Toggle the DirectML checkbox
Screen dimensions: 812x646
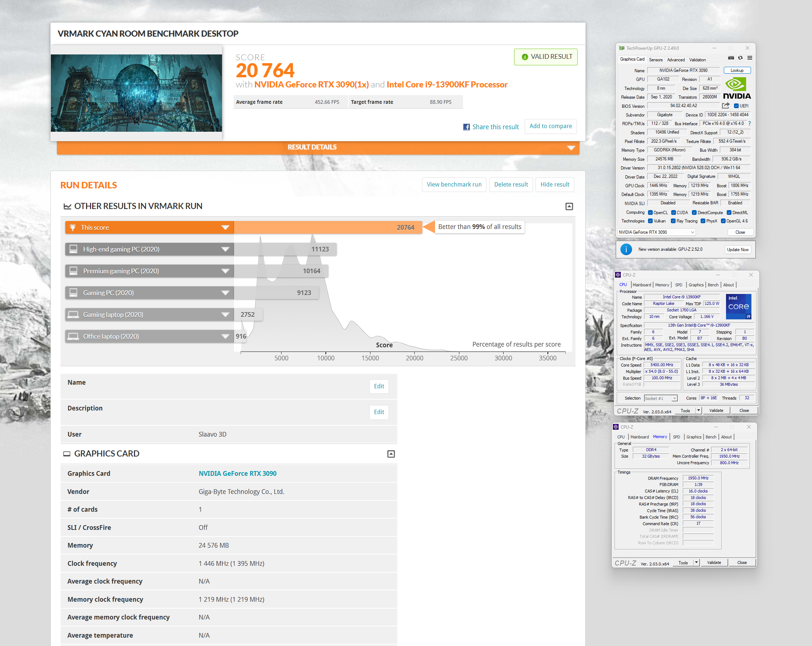[x=729, y=213]
